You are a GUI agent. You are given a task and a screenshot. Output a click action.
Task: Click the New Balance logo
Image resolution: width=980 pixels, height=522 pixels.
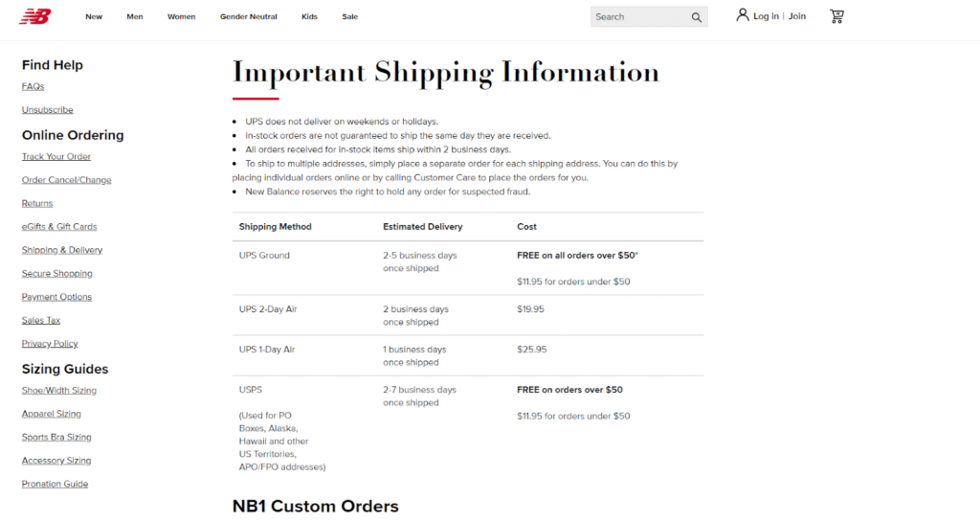click(35, 16)
